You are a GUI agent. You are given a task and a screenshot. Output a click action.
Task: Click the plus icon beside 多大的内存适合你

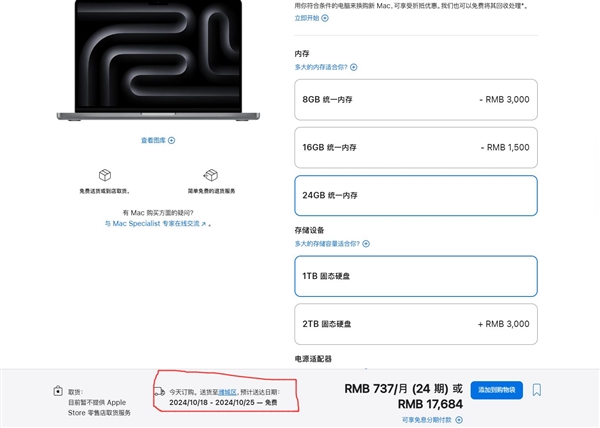click(x=353, y=67)
